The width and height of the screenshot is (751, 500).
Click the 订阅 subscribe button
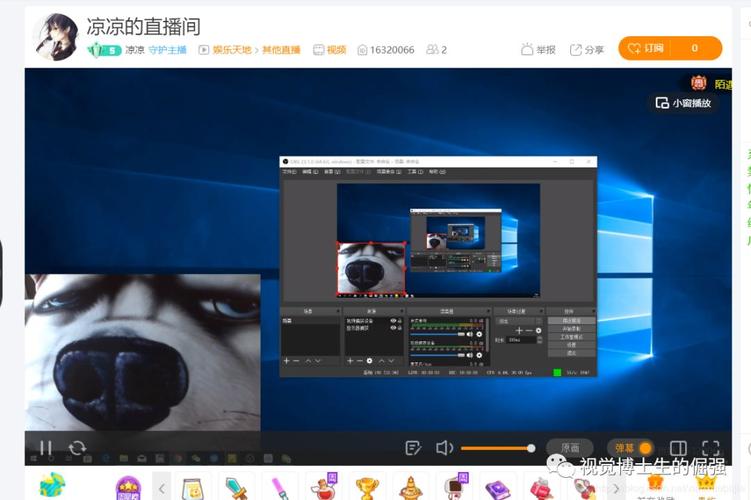pos(646,48)
